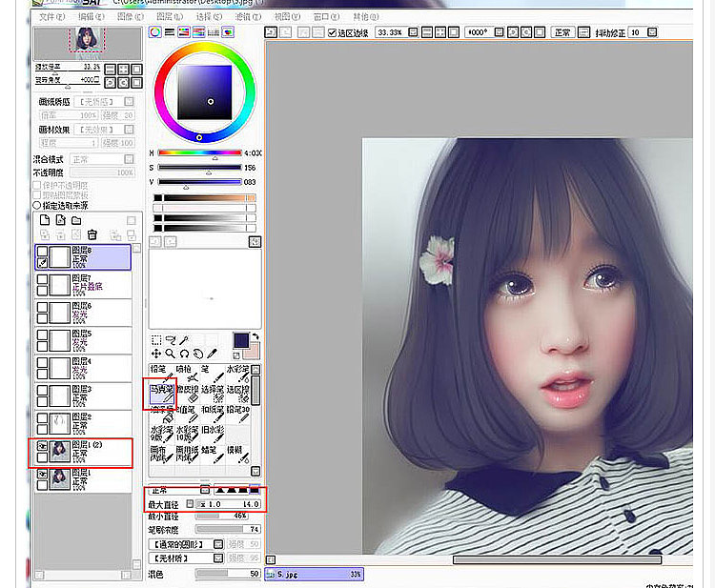Select the 选择笔 selection pen

point(213,395)
